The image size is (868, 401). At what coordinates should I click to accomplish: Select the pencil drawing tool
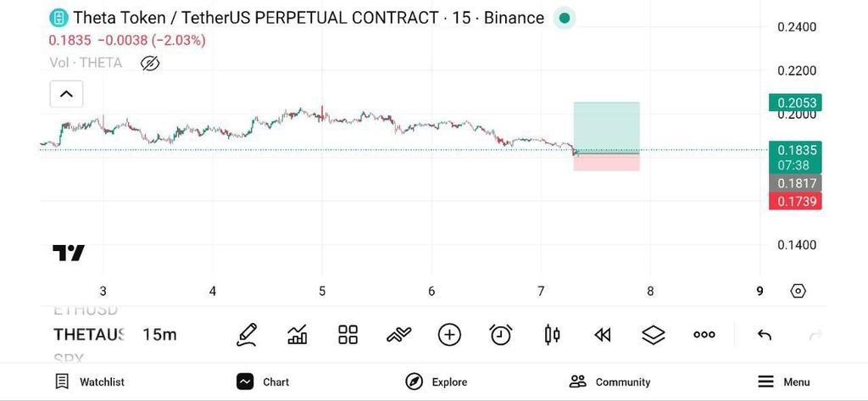click(x=247, y=335)
